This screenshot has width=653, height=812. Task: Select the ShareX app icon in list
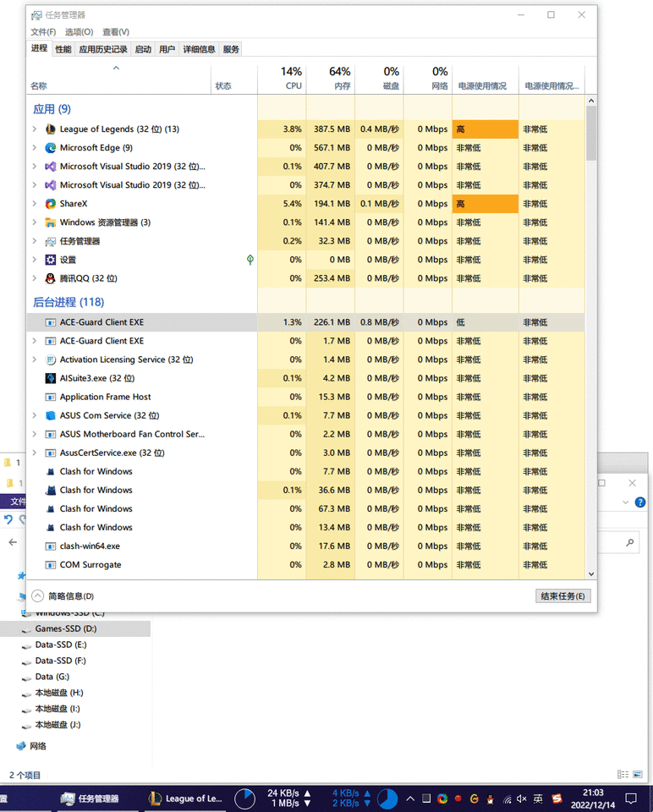pos(50,204)
